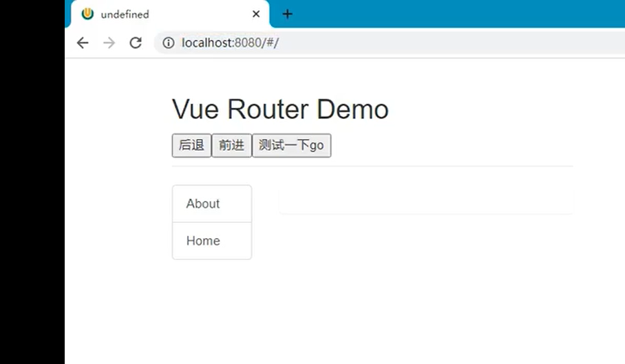This screenshot has height=364, width=625.
Task: Open a new tab with plus icon
Action: (x=287, y=14)
